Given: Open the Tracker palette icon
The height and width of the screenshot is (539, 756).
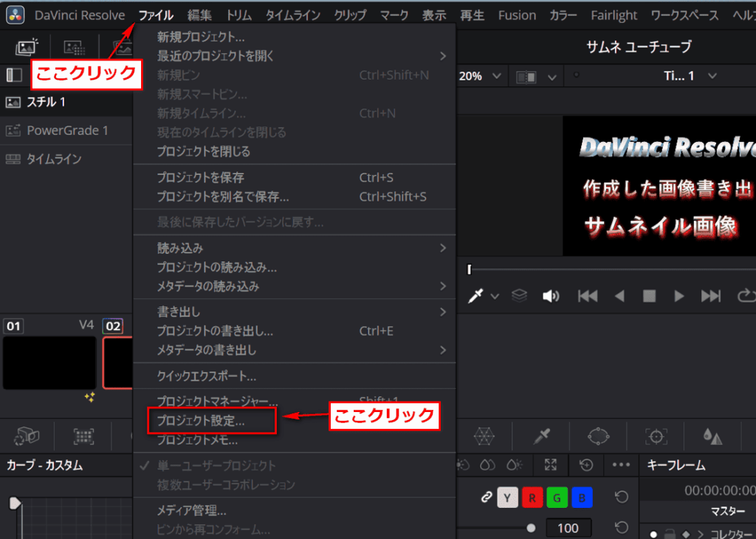Looking at the screenshot, I should click(656, 436).
